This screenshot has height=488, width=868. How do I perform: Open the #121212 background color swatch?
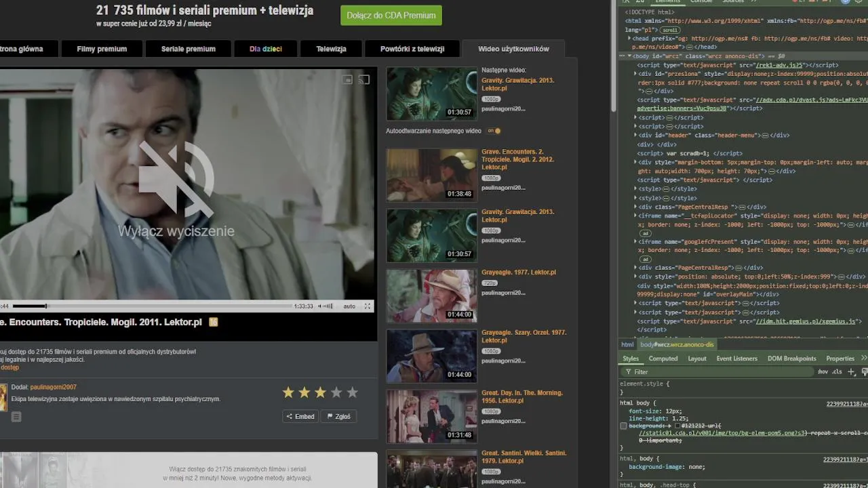click(x=677, y=426)
